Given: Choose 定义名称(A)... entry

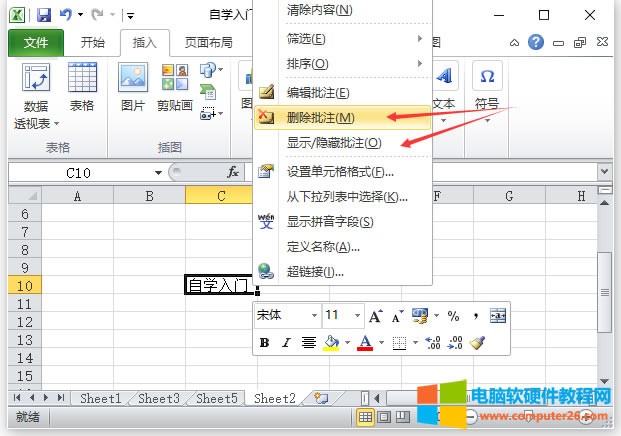Looking at the screenshot, I should 342,247.
